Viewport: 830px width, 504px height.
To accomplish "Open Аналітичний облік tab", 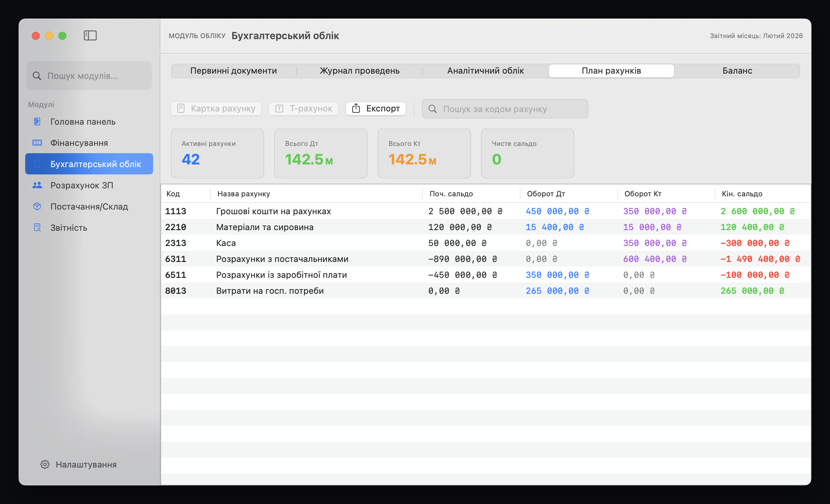I will (485, 71).
